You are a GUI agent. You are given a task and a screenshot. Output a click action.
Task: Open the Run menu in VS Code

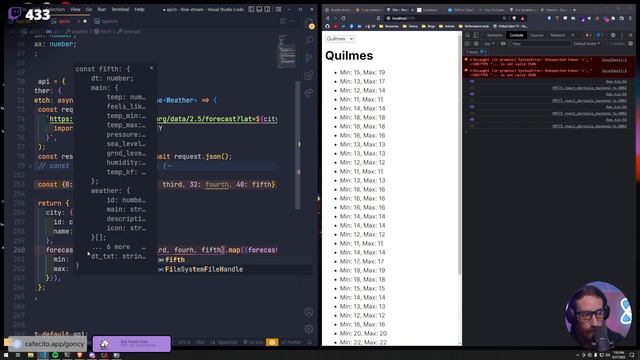click(x=102, y=9)
